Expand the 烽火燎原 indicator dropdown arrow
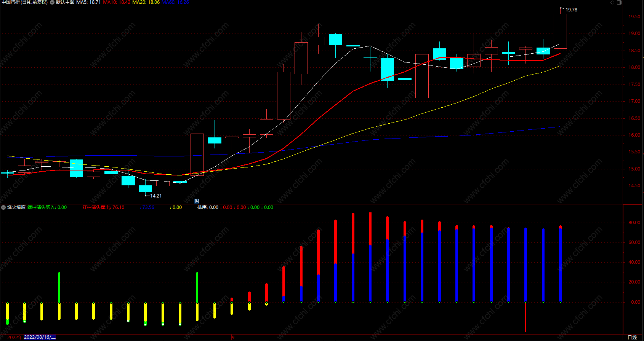Viewport: 644px width, 341px height. (3, 207)
